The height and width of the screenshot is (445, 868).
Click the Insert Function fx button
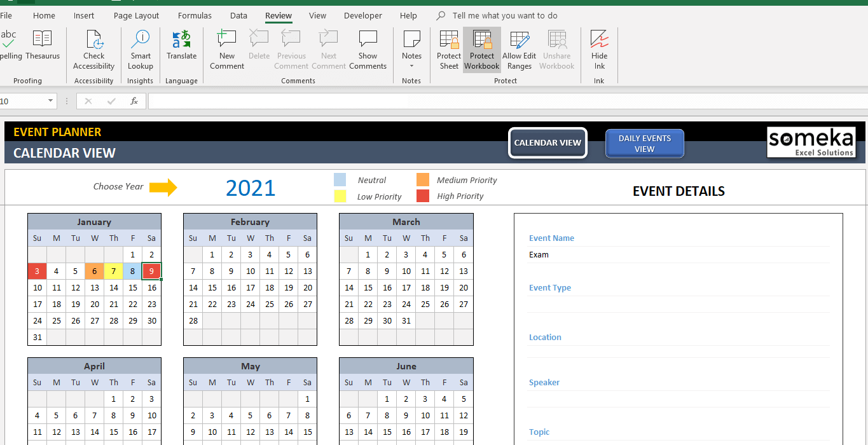tap(134, 101)
